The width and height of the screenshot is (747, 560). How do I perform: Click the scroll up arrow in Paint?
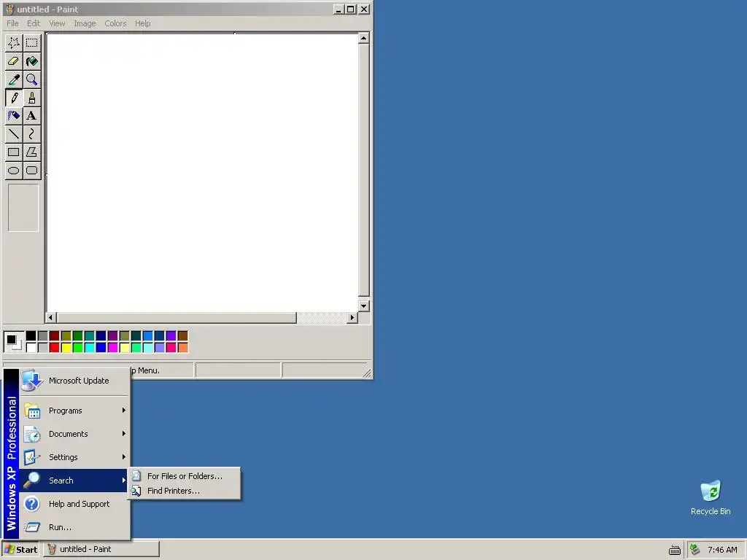363,38
